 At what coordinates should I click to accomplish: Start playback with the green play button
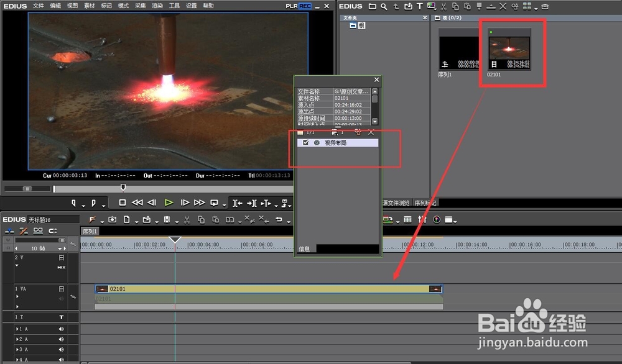tap(169, 202)
